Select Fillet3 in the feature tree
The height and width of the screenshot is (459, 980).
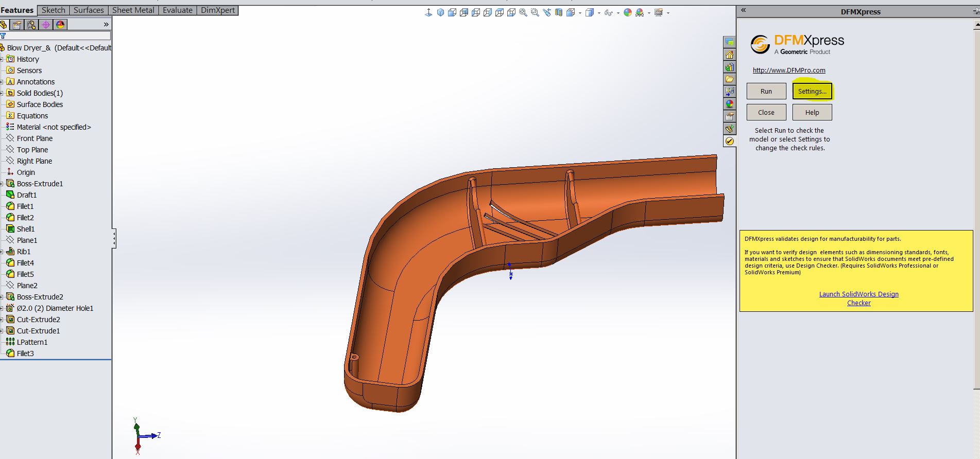tap(25, 354)
